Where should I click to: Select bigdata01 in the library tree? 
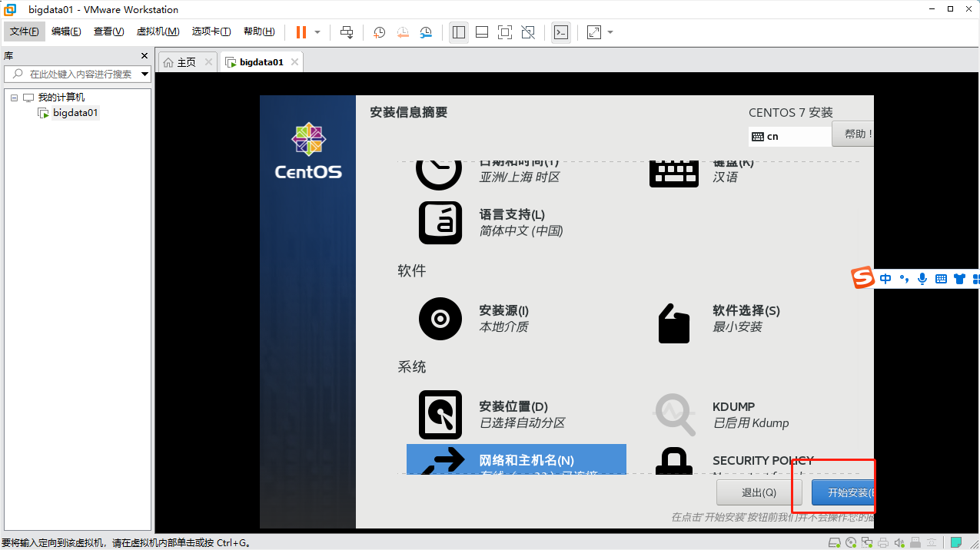[x=75, y=113]
